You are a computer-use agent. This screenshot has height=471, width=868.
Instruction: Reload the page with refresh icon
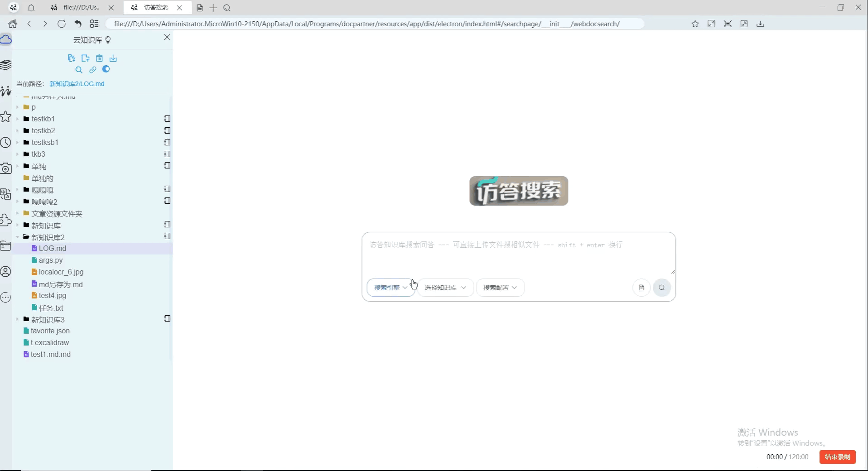click(62, 24)
